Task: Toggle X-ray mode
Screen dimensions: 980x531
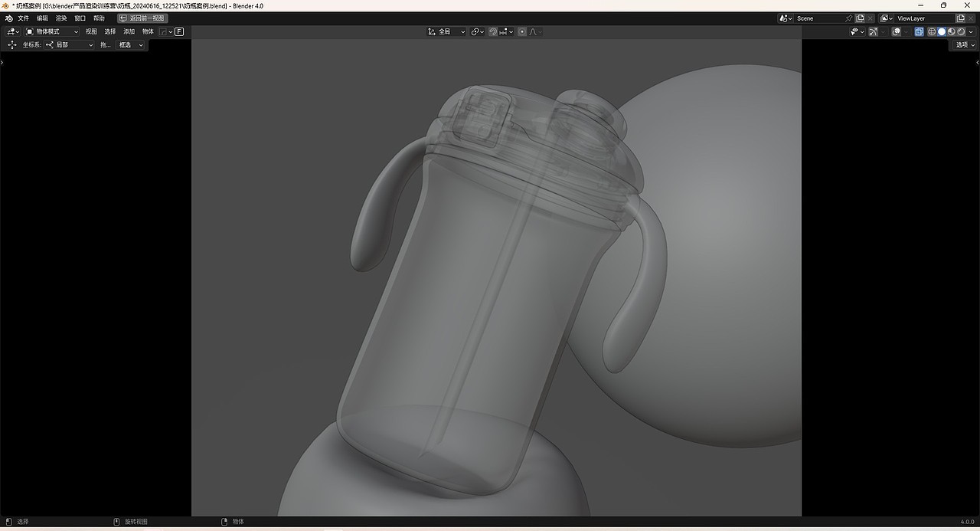Action: 920,31
